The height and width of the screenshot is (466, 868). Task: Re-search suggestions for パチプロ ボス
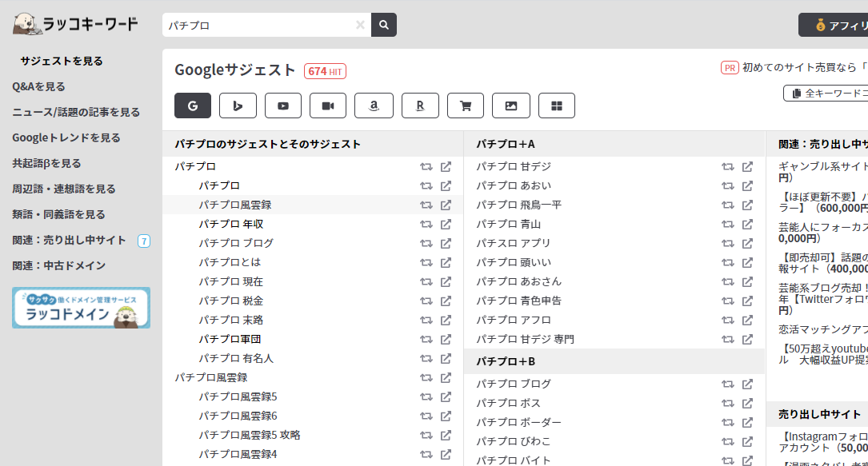point(727,404)
